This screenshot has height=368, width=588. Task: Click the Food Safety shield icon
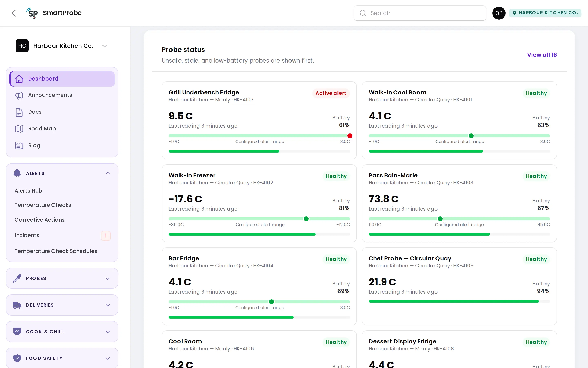click(x=17, y=358)
